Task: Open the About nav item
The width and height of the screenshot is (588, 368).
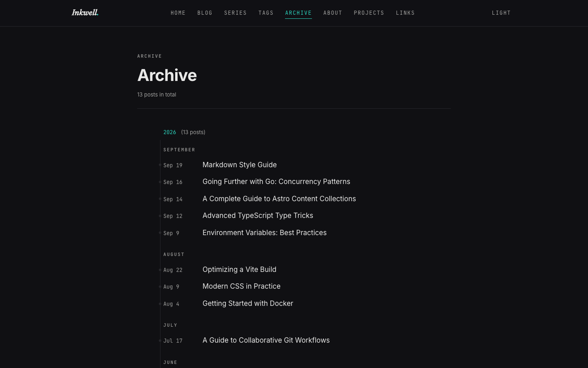Action: point(333,13)
